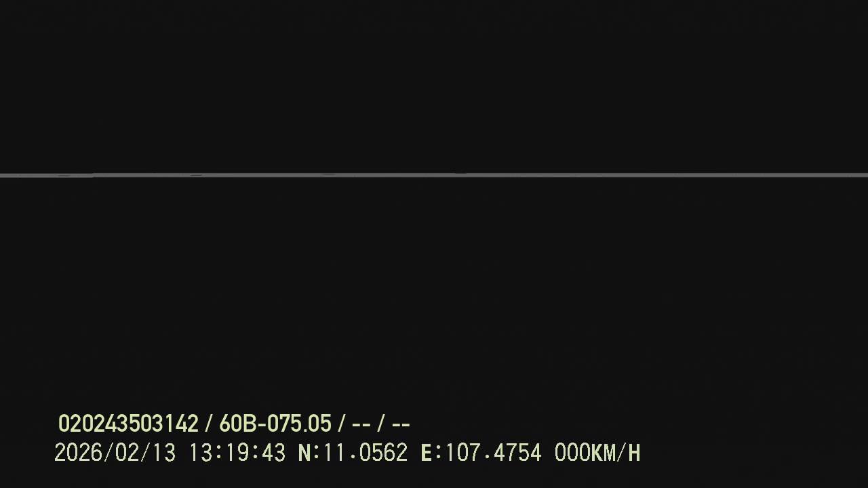Image resolution: width=868 pixels, height=488 pixels.
Task: Click the leftmost dark mark on the gray line
Action: coord(64,176)
